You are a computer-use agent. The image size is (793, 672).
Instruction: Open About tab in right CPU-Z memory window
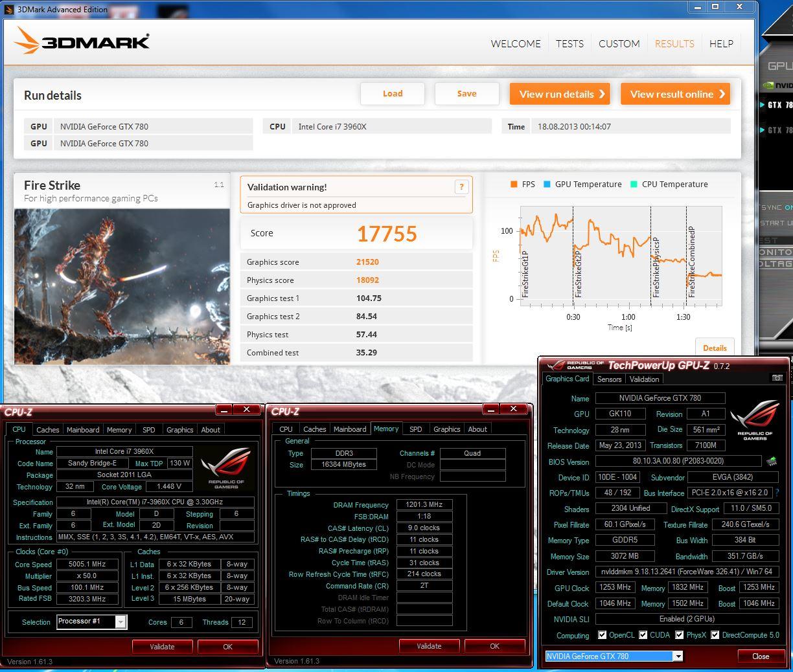pos(477,429)
